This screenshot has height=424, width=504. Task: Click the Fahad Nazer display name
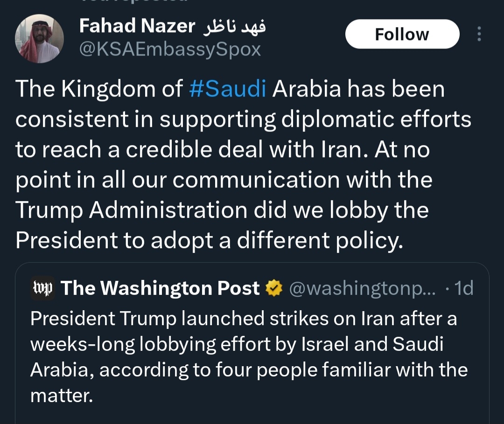point(137,27)
